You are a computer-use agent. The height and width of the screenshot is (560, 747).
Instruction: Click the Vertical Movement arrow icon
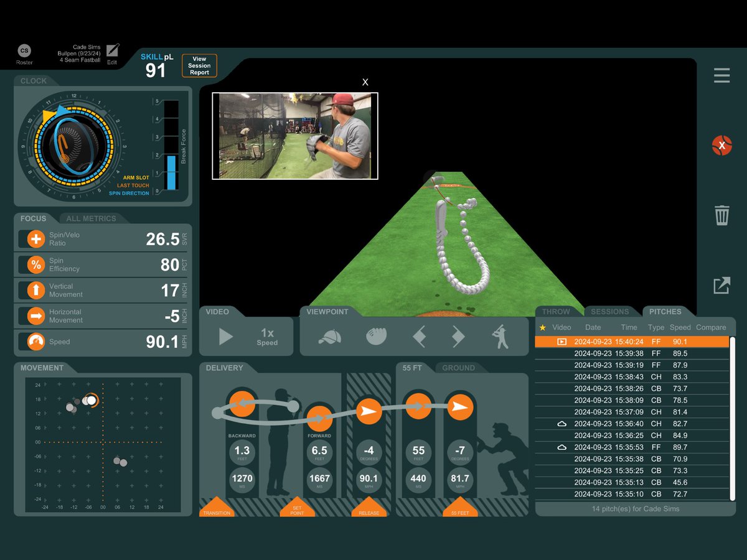(x=36, y=290)
